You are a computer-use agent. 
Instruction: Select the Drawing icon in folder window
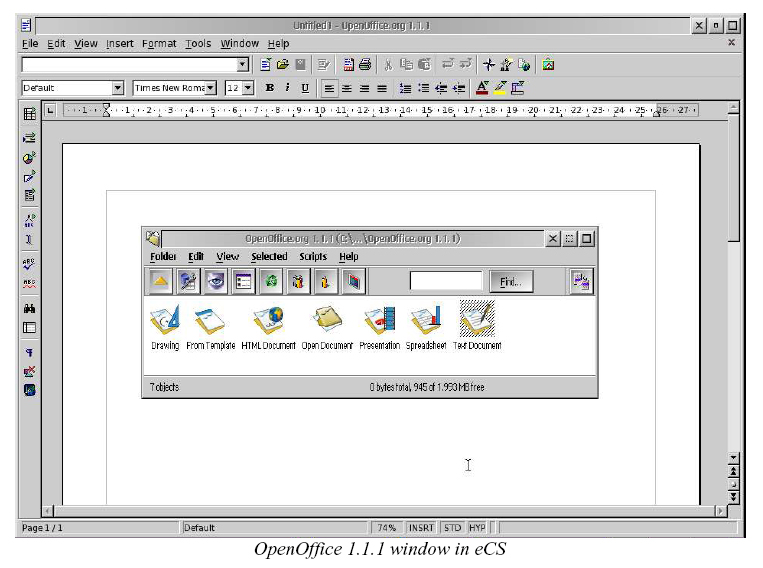tap(165, 327)
